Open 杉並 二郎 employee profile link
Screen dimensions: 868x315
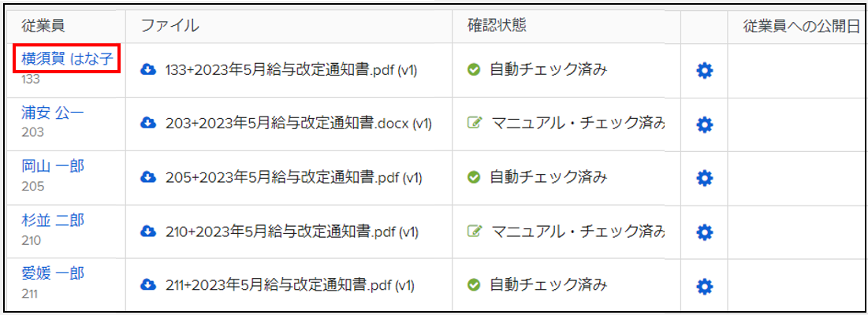click(53, 220)
